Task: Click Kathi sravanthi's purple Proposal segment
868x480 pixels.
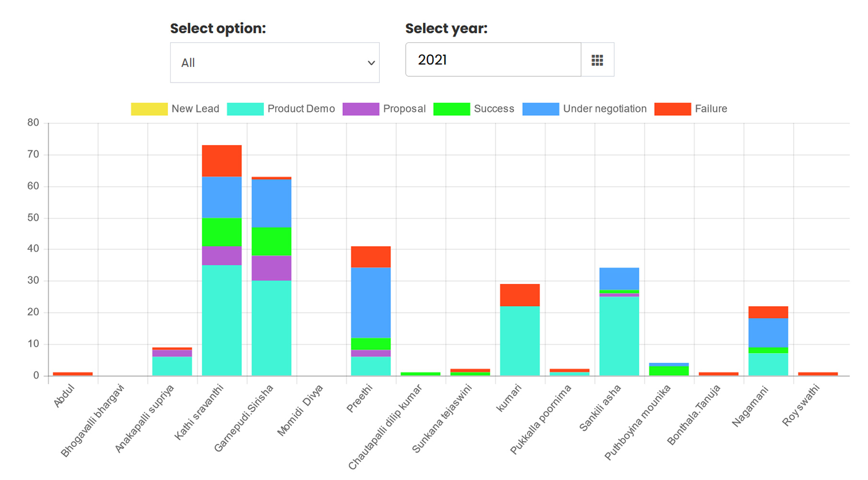Action: click(222, 256)
